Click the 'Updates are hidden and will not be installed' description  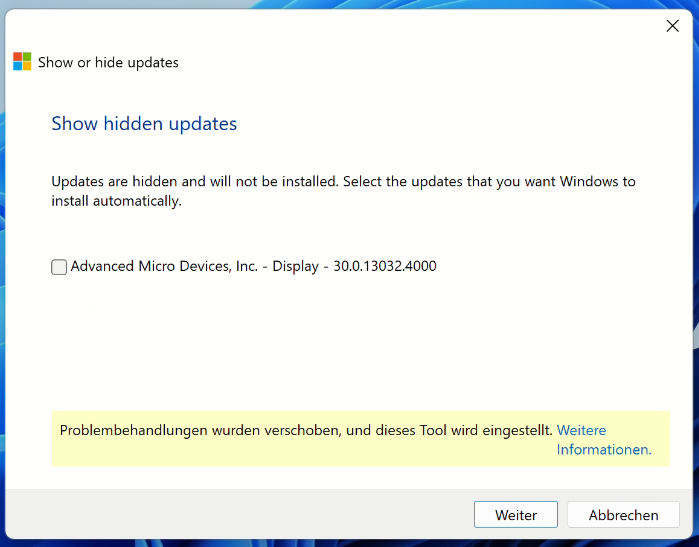(x=343, y=191)
